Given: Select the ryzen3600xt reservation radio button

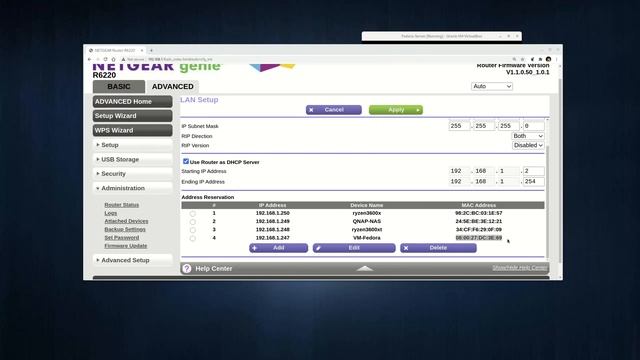Looking at the screenshot, I should 193,230.
